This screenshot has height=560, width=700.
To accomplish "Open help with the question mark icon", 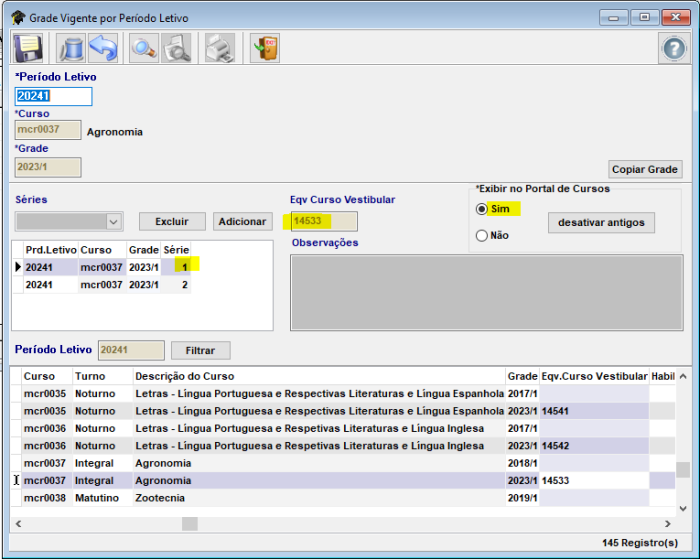I will click(673, 48).
